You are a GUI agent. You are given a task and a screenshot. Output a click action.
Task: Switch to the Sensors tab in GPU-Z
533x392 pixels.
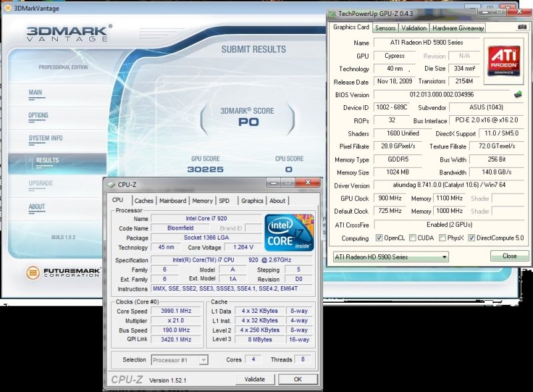(385, 28)
